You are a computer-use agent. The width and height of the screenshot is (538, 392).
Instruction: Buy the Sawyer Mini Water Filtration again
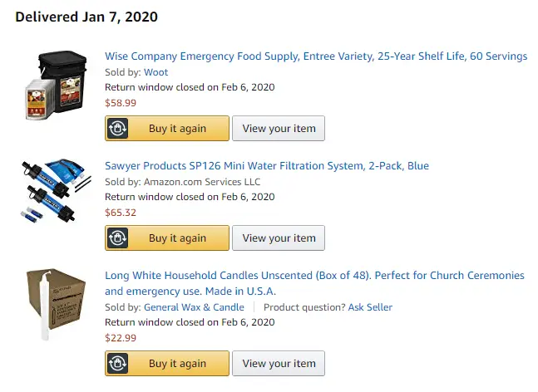177,238
